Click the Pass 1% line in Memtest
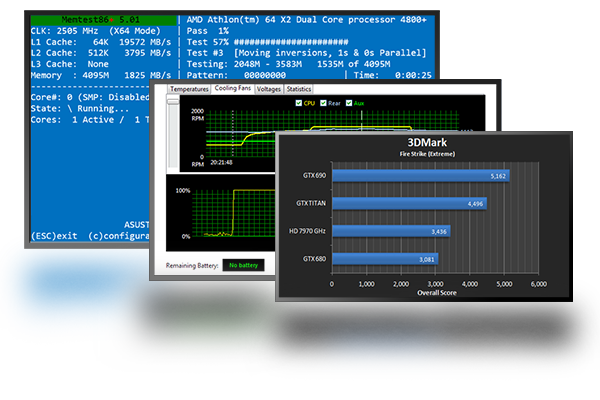The width and height of the screenshot is (600, 400). [207, 31]
